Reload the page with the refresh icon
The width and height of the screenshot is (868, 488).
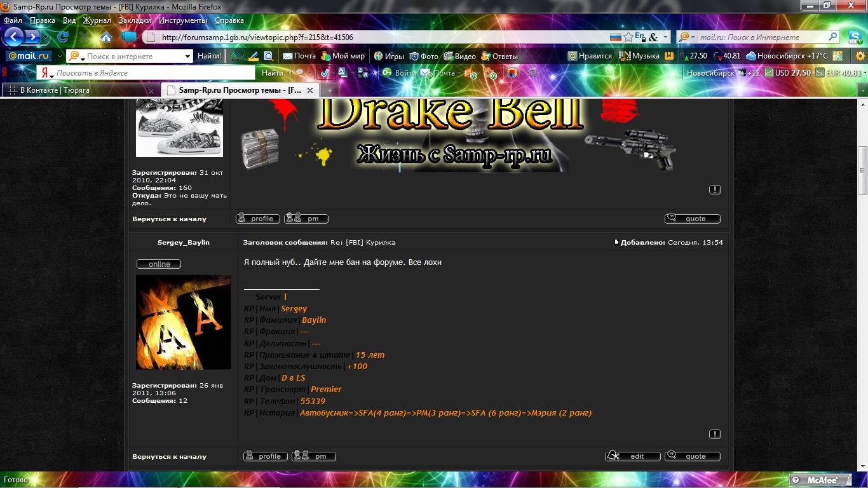pyautogui.click(x=64, y=37)
